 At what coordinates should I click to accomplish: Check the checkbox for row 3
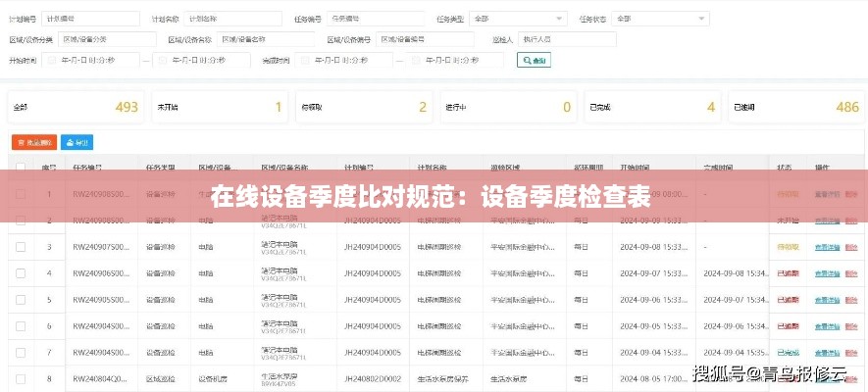[21, 247]
